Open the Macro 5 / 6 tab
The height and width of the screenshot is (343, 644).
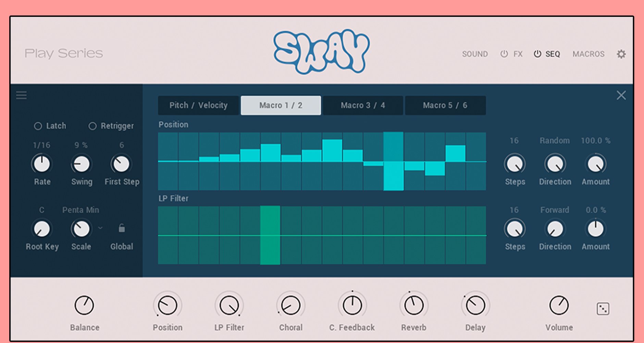click(x=445, y=105)
